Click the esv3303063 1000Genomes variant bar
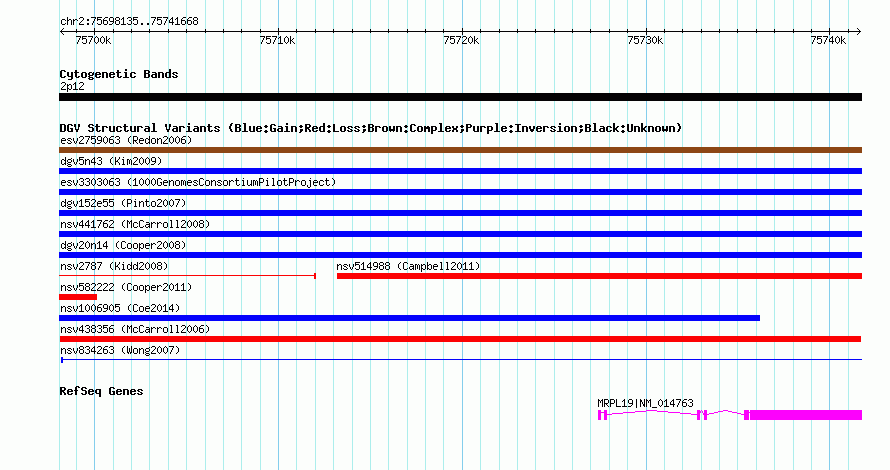Image resolution: width=890 pixels, height=470 pixels. tap(460, 192)
